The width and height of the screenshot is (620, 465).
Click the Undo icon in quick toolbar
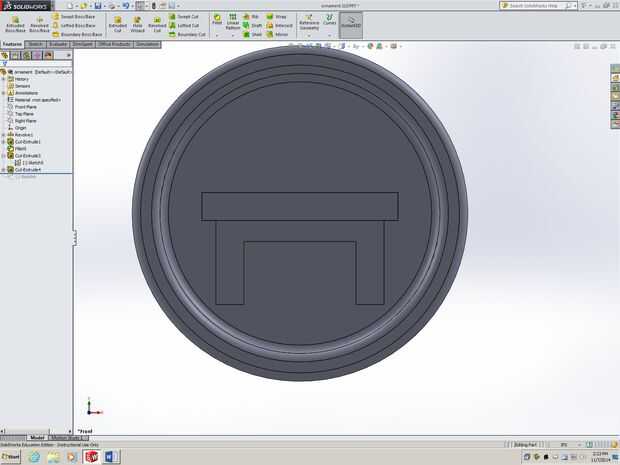(126, 6)
